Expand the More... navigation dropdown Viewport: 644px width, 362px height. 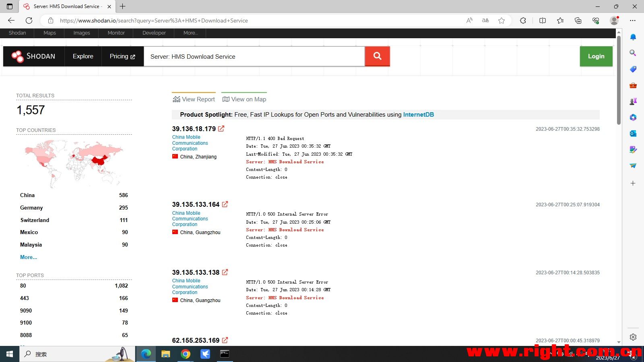coord(190,33)
